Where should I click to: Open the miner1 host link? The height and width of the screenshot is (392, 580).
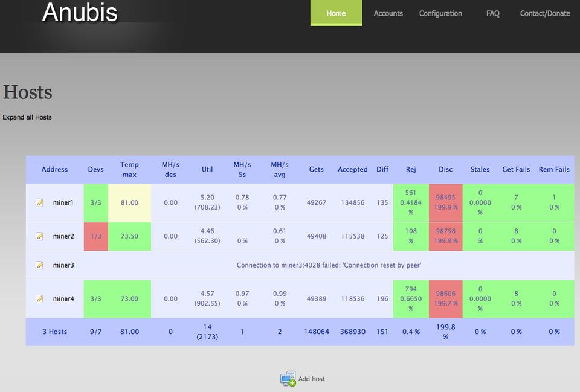[63, 203]
